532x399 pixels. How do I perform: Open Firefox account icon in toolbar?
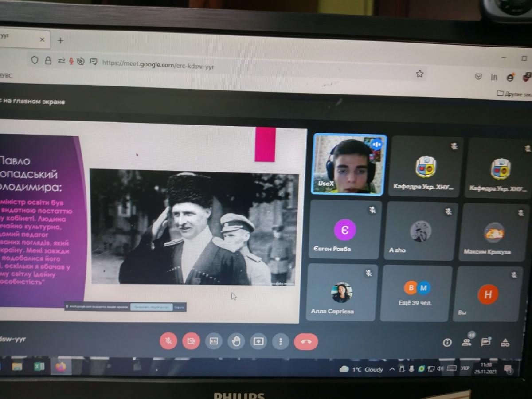[510, 78]
